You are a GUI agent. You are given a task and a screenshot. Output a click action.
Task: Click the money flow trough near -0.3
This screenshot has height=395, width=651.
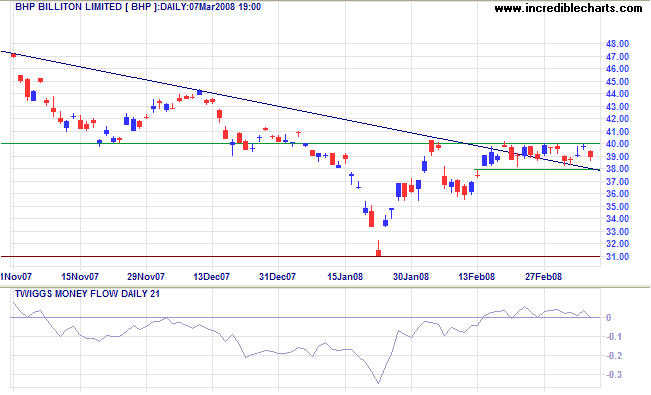(x=378, y=383)
